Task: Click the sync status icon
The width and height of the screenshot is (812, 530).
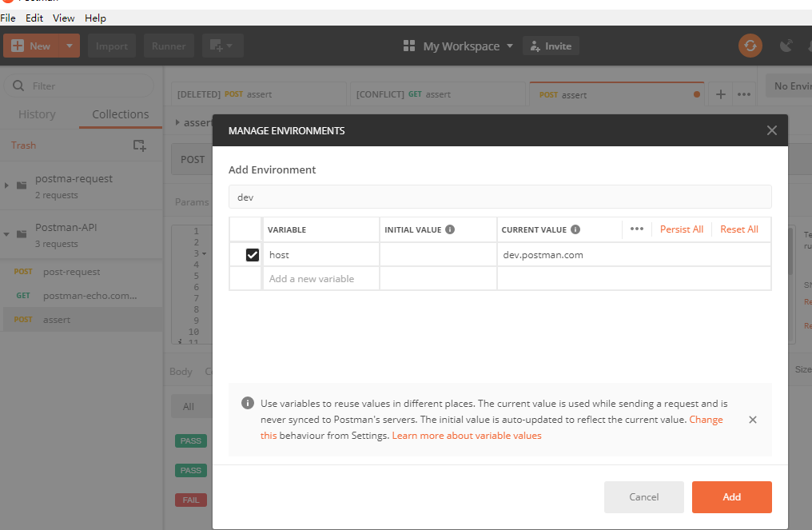Action: coord(750,46)
